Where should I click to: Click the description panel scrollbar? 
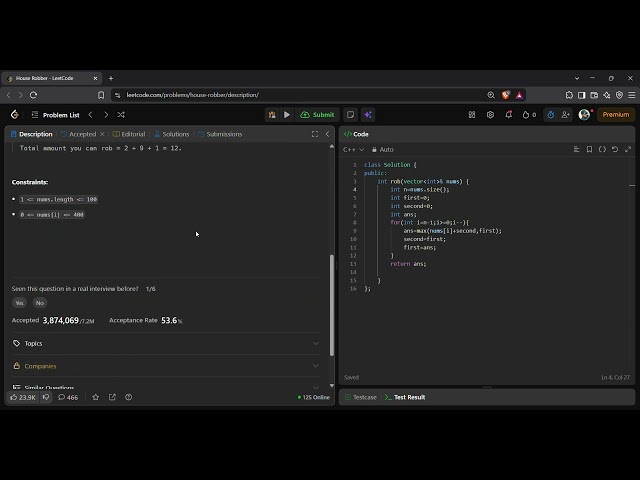pos(332,305)
